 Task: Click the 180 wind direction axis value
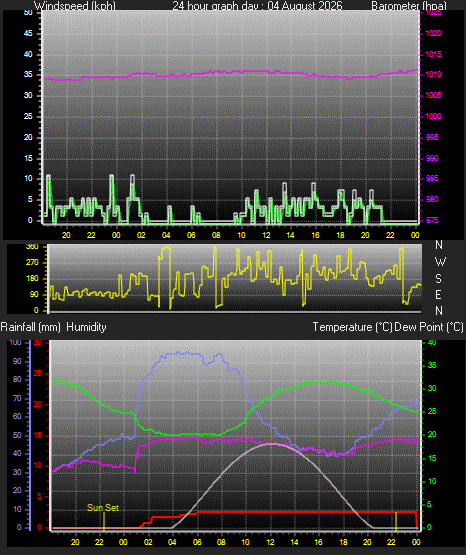[x=32, y=279]
